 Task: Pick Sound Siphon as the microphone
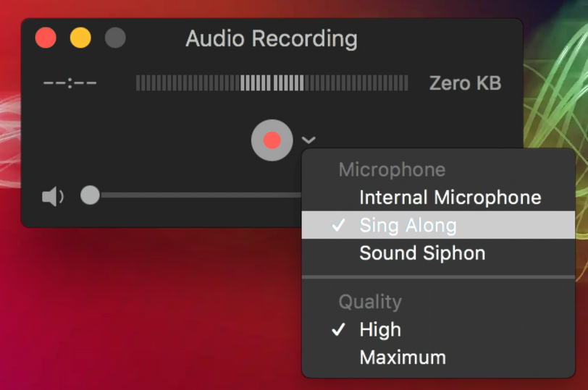tap(438, 253)
